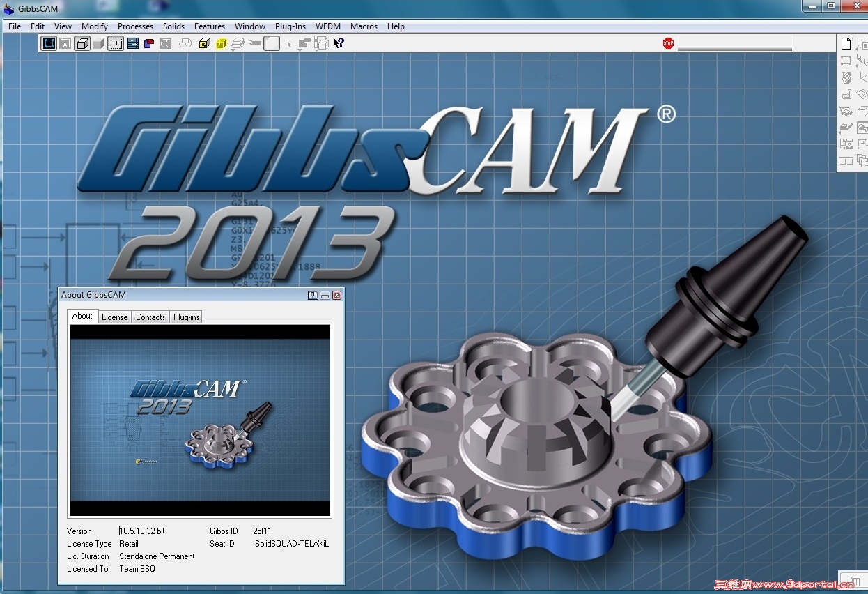Click Seat ID value 'SolidSQUAD-TELAXiL'

click(292, 544)
